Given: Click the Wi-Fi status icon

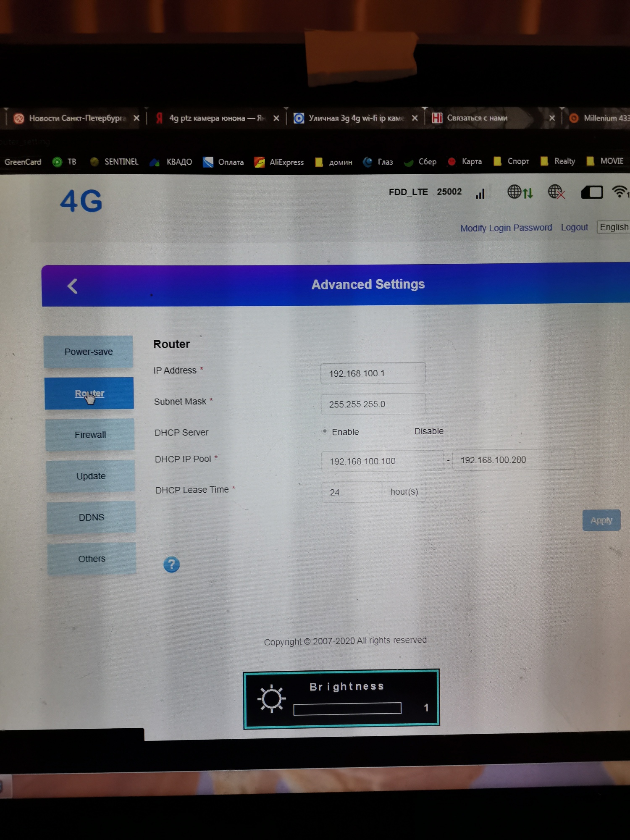Looking at the screenshot, I should 619,192.
